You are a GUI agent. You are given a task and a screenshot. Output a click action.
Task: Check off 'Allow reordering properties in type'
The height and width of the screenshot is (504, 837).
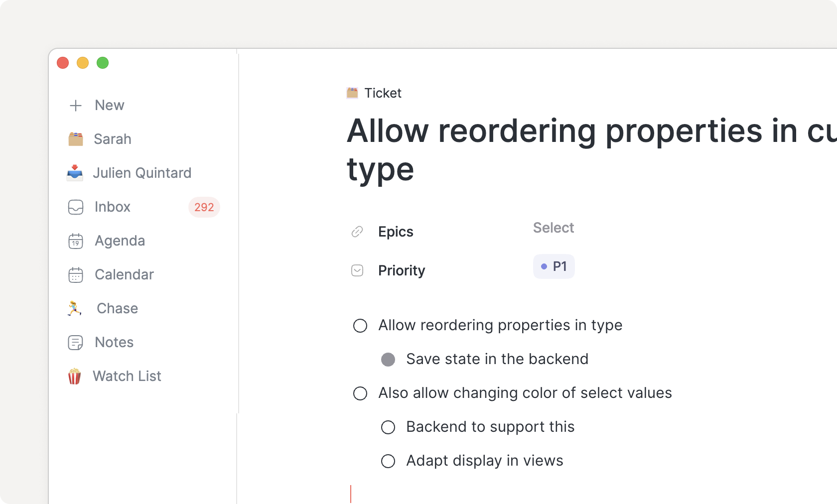coord(360,326)
